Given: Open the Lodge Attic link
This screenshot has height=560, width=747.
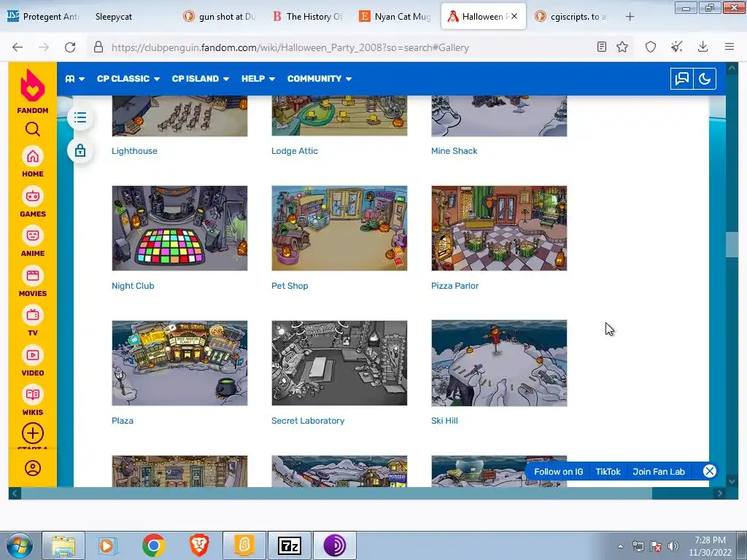Looking at the screenshot, I should [295, 151].
